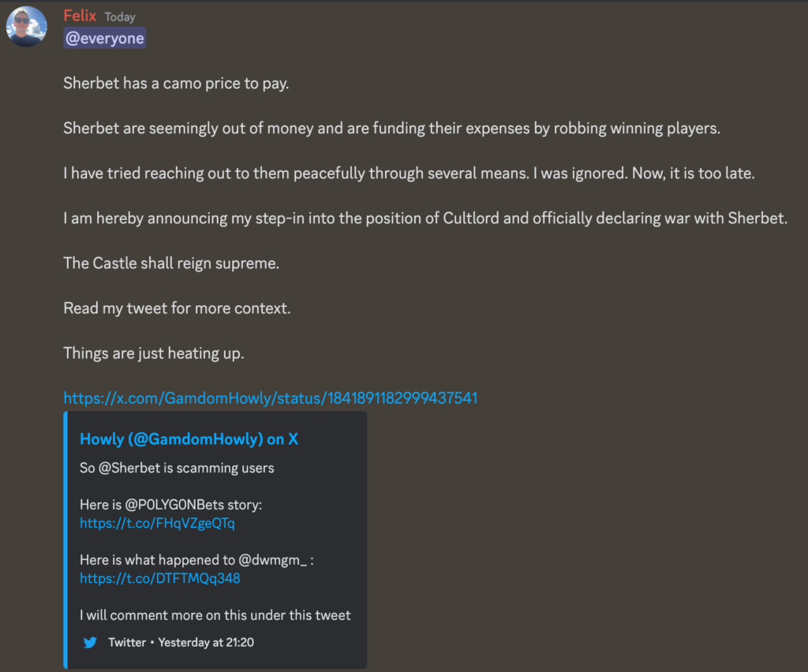Open the t.co/FHqVZgeQTq link

157,523
